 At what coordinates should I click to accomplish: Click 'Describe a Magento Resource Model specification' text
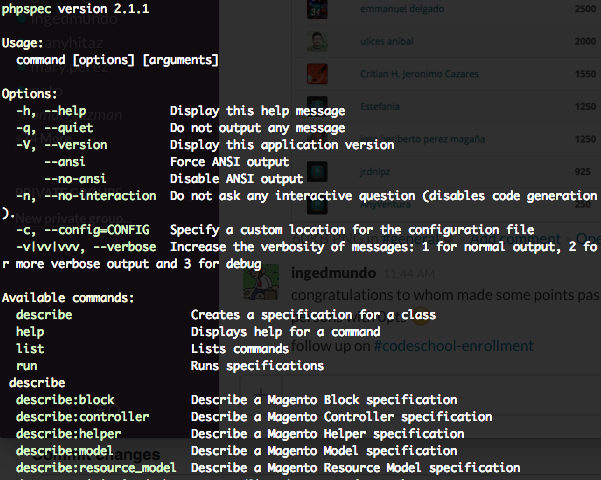(x=356, y=468)
